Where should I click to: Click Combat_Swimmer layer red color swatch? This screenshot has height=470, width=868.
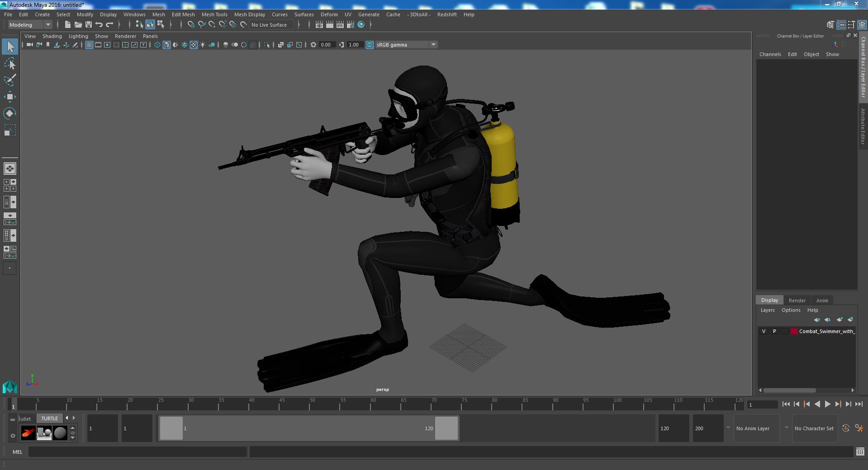(x=794, y=331)
